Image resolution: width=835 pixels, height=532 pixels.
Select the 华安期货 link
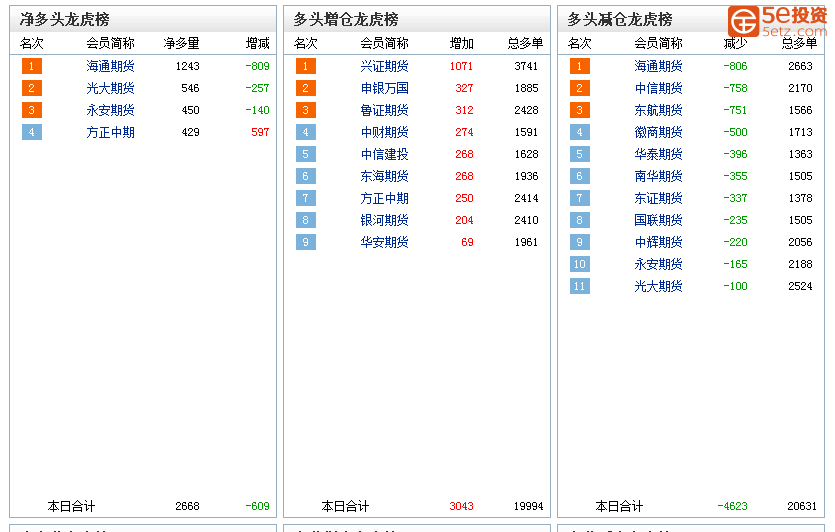coord(384,242)
